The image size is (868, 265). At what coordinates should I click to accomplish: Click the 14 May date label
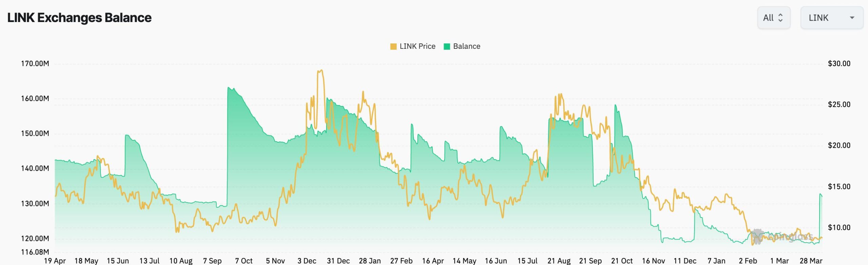click(465, 261)
